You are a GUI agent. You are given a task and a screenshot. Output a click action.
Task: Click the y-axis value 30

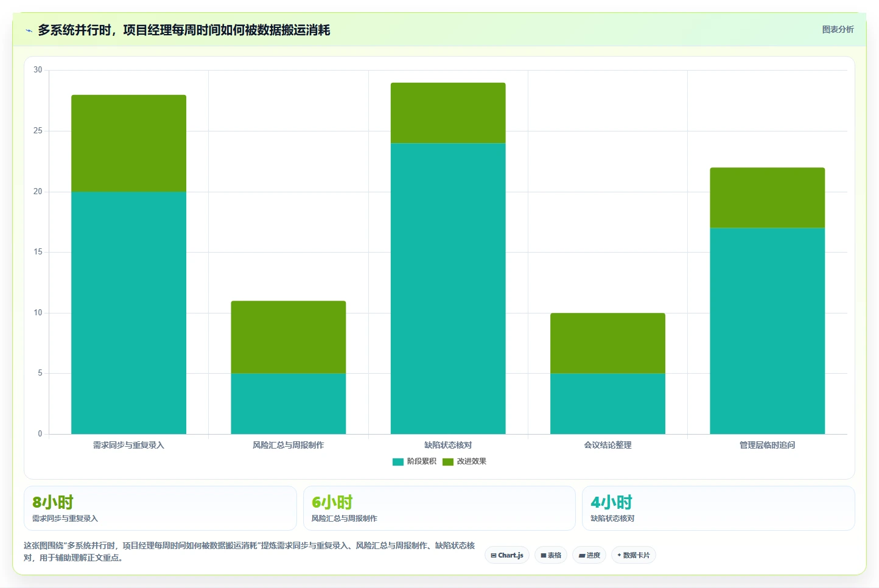click(x=38, y=70)
